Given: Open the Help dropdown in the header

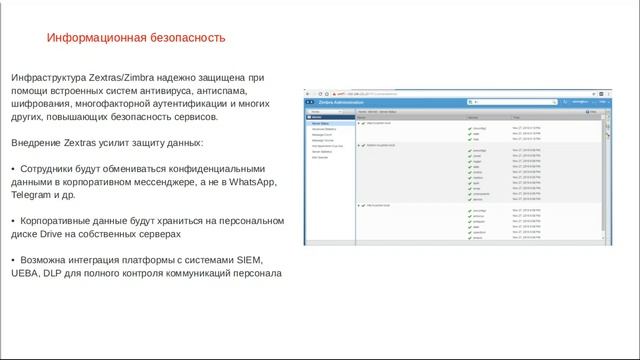Looking at the screenshot, I should (604, 102).
